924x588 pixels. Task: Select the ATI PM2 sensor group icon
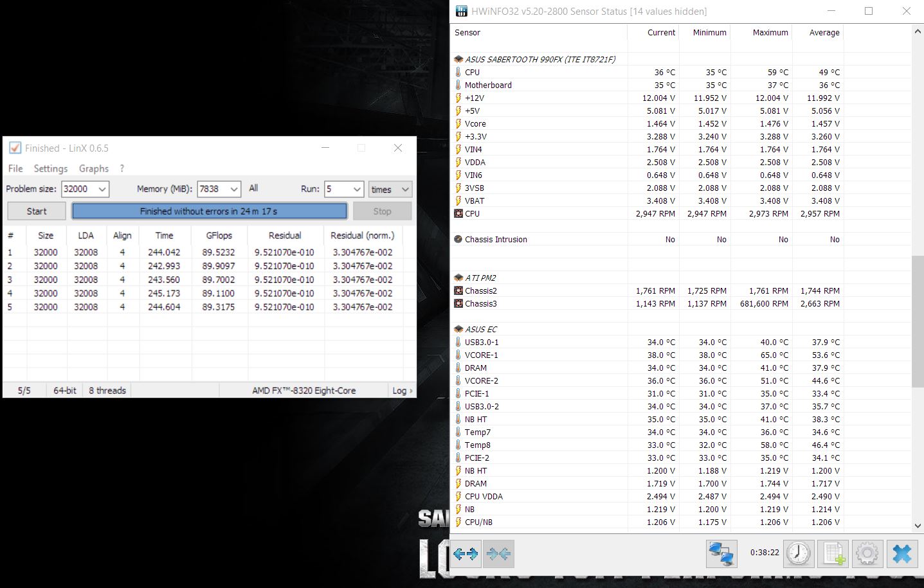click(458, 278)
